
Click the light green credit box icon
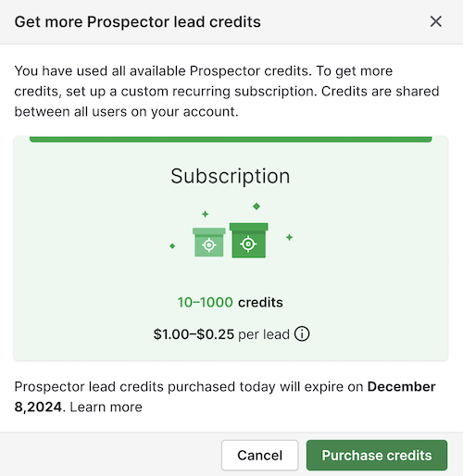pos(209,242)
